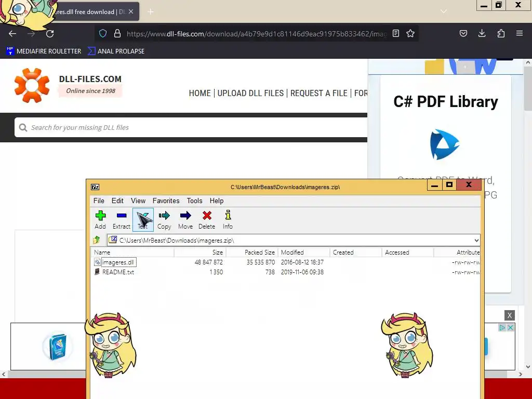Screen dimensions: 532x399
Task: Open the 7-Zip Edit menu
Action: [117, 201]
